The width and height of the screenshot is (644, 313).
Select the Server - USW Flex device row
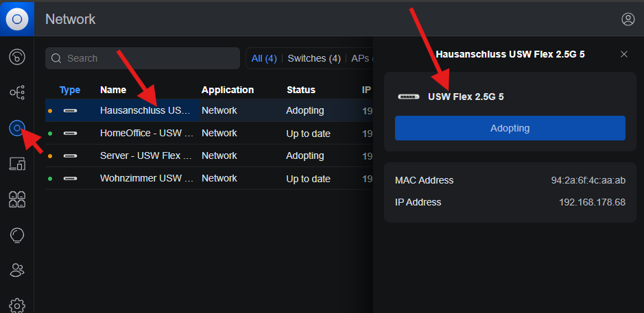click(209, 156)
